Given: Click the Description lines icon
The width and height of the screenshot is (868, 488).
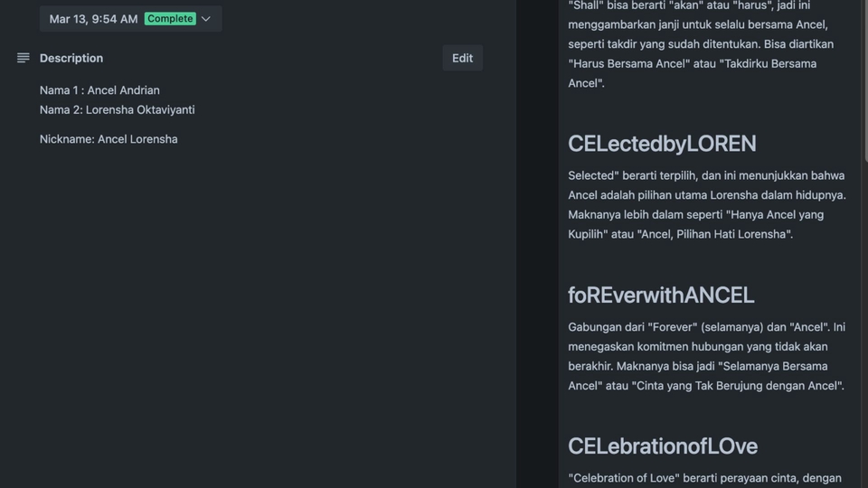Looking at the screenshot, I should click(24, 58).
